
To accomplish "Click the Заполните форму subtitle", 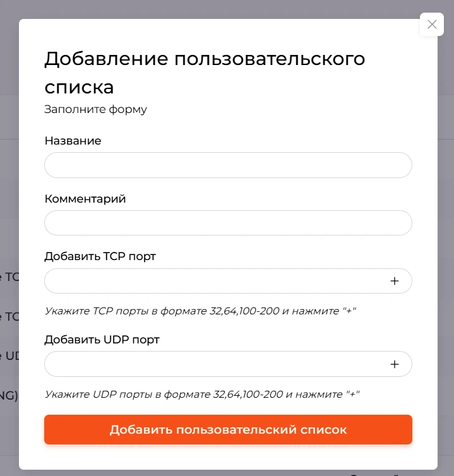I will click(x=95, y=109).
